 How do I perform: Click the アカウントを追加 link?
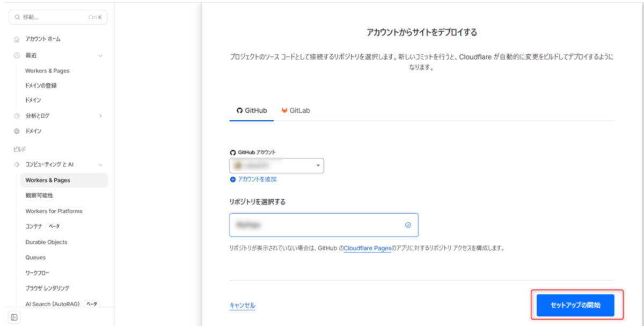pyautogui.click(x=257, y=179)
